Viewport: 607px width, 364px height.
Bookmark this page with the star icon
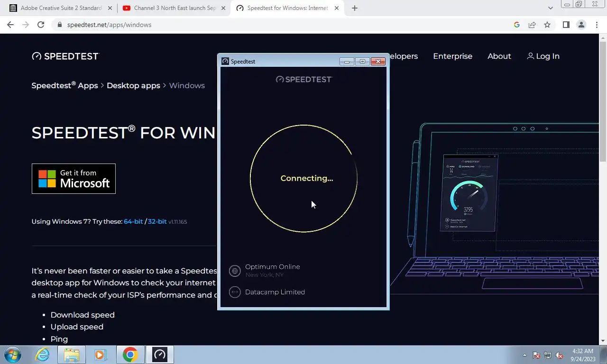pos(547,25)
